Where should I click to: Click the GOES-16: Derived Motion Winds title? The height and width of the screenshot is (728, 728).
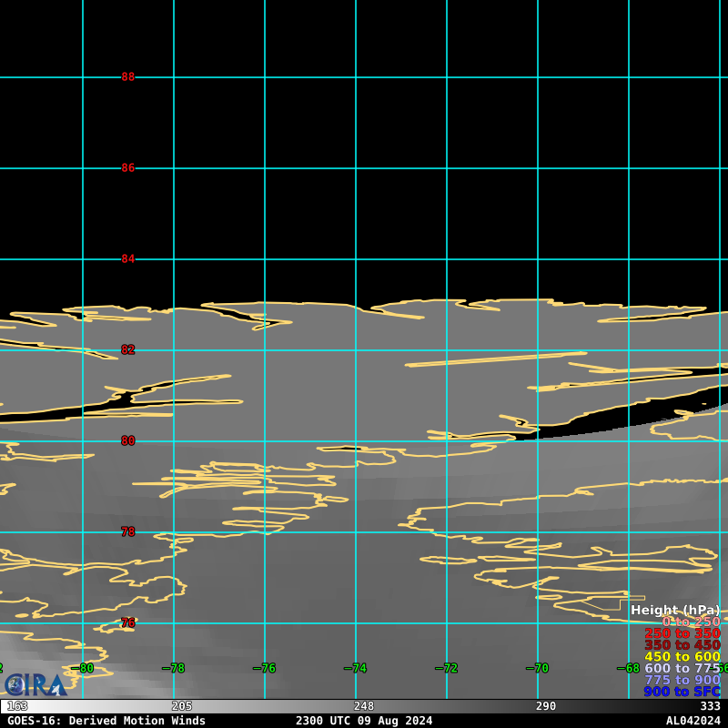coord(106,721)
